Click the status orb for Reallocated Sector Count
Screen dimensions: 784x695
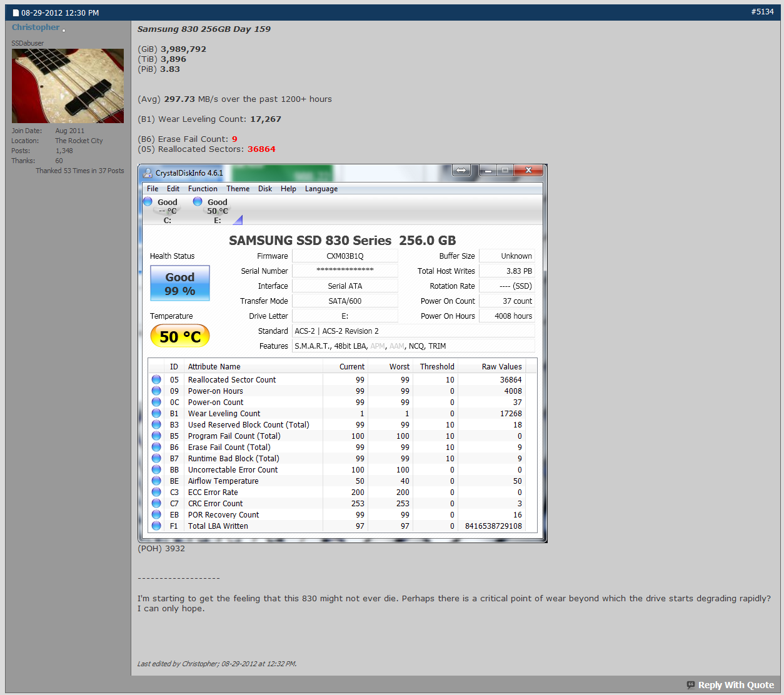tap(156, 379)
